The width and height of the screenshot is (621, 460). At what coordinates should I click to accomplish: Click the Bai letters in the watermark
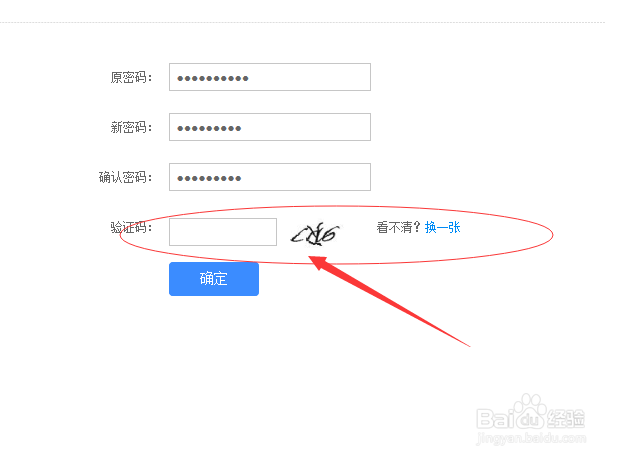click(495, 418)
